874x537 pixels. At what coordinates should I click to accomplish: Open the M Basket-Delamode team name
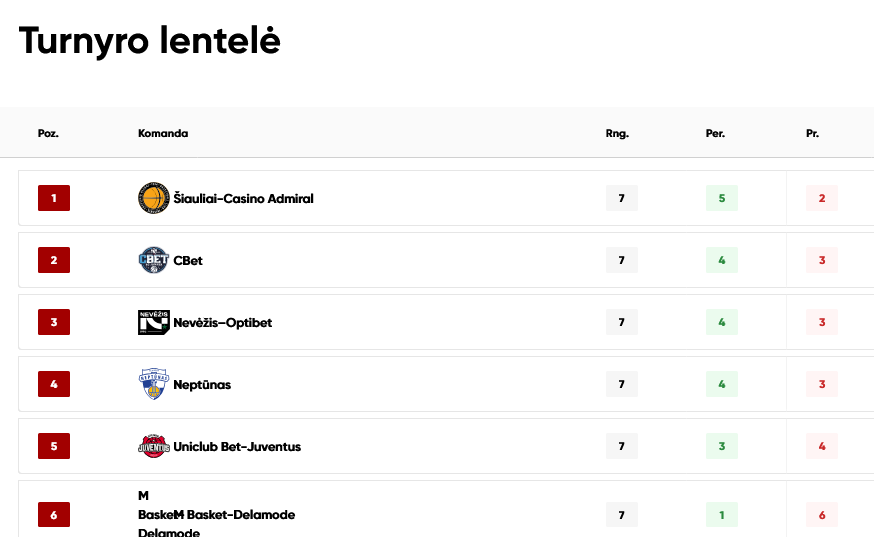[234, 515]
